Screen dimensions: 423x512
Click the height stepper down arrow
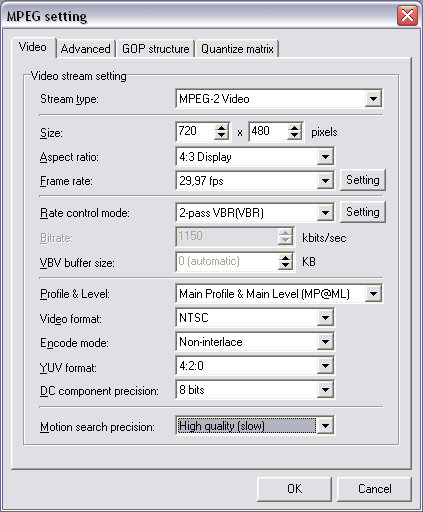pyautogui.click(x=294, y=135)
